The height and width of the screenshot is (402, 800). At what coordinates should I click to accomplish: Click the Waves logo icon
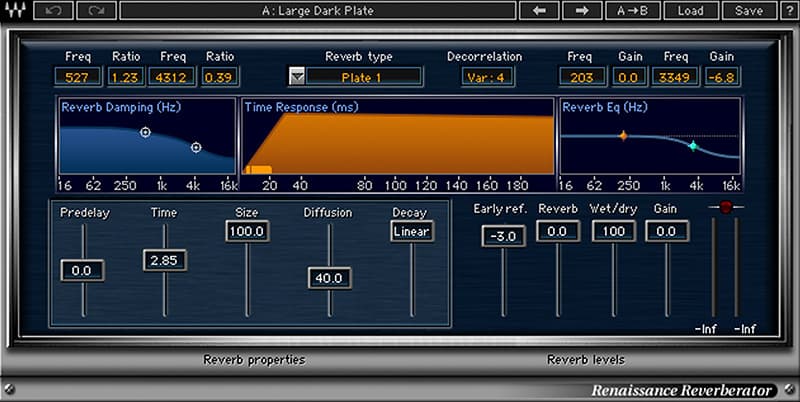[15, 10]
